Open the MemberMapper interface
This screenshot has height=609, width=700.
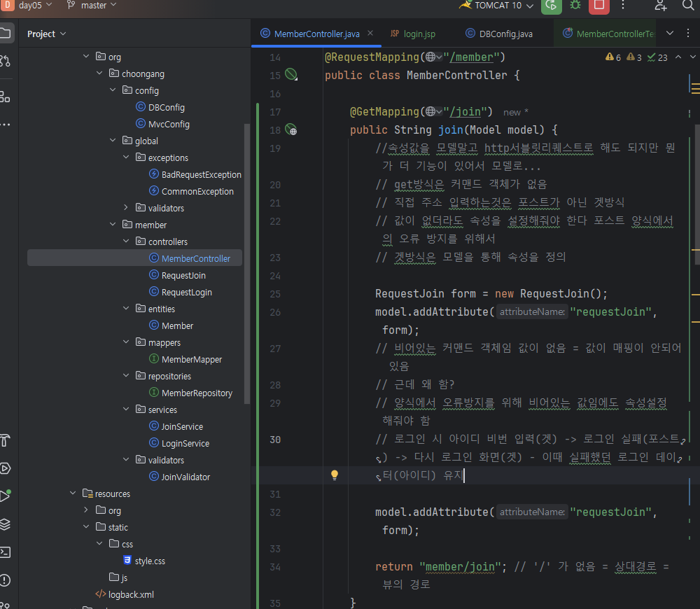coord(185,359)
